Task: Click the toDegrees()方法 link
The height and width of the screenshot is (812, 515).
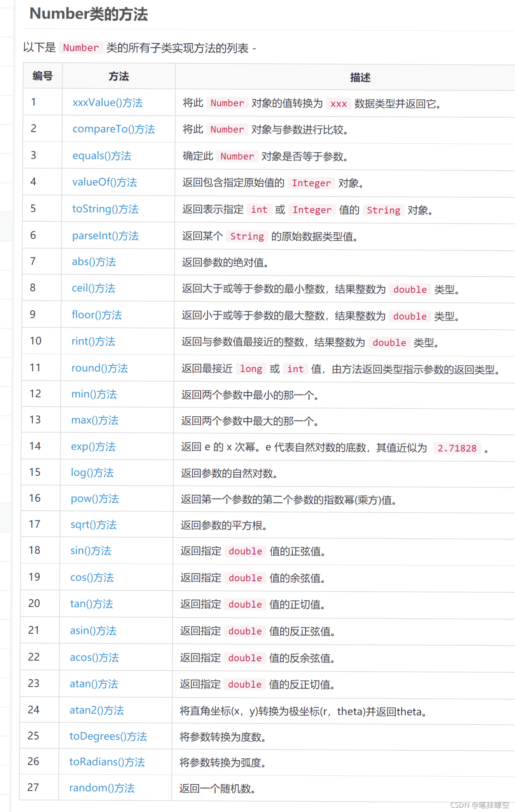Action: click(108, 736)
